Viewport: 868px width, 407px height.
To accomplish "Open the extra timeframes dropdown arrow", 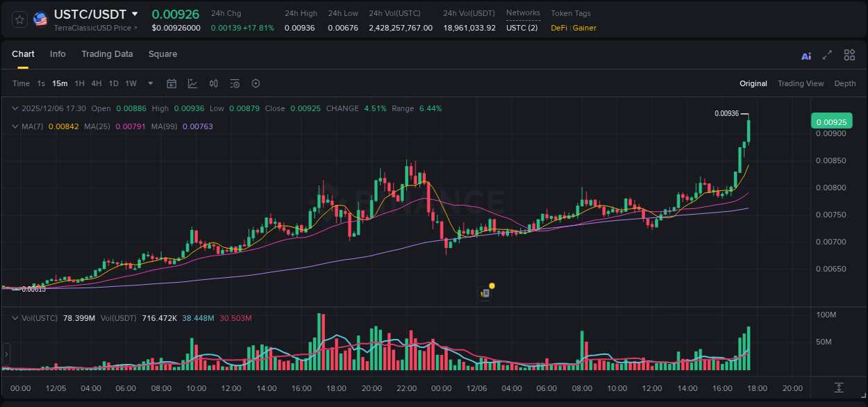I will 149,83.
